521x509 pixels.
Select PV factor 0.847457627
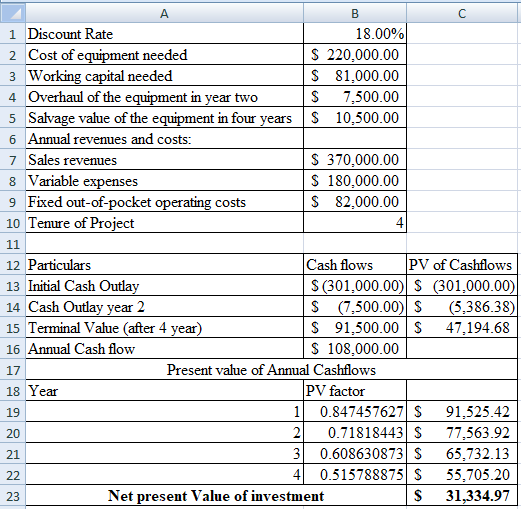(x=355, y=412)
